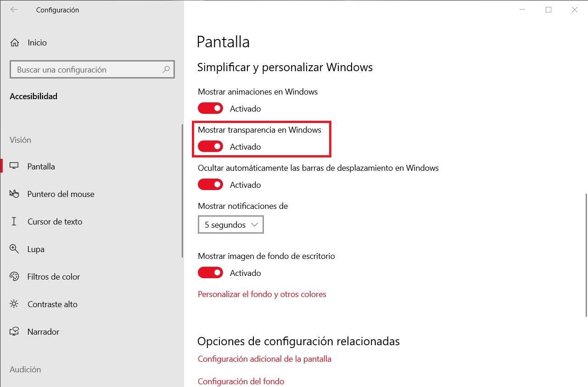The width and height of the screenshot is (588, 387).
Task: Click the Home icon next to Inicio
Action: (15, 43)
